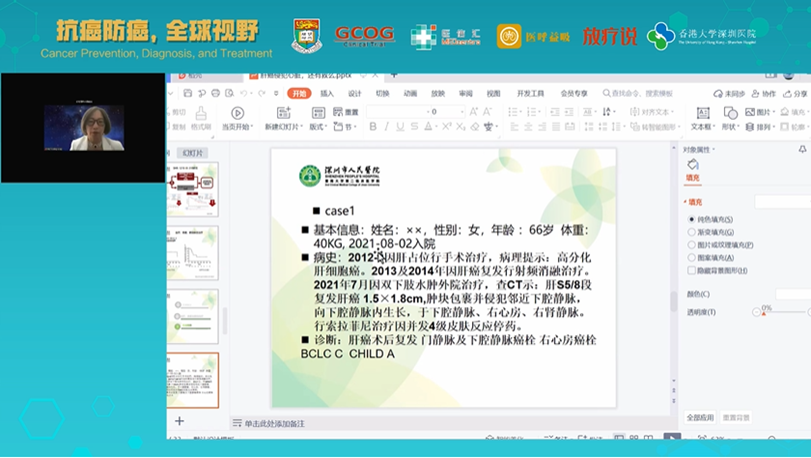This screenshot has height=458, width=811.
Task: Click the undo arrow icon
Action: [x=244, y=93]
